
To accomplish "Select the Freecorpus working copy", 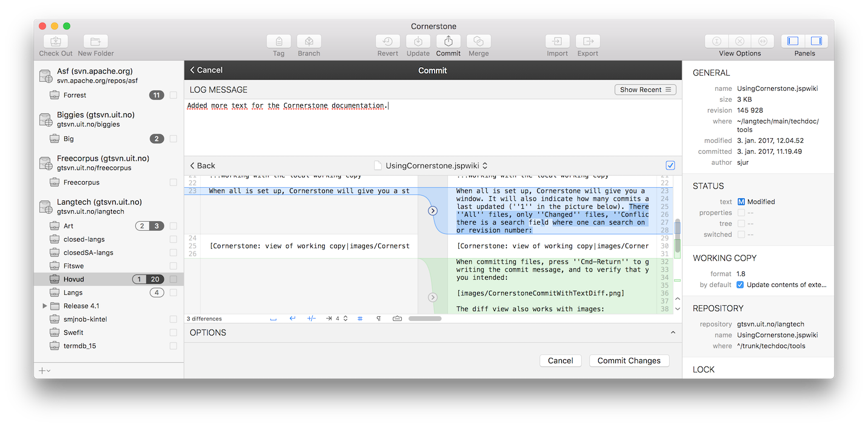I will point(81,182).
